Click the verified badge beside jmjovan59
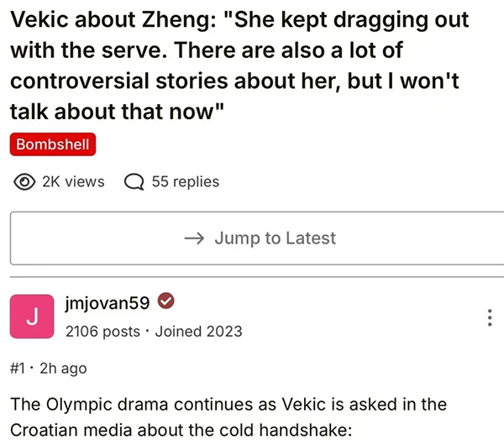 tap(165, 302)
